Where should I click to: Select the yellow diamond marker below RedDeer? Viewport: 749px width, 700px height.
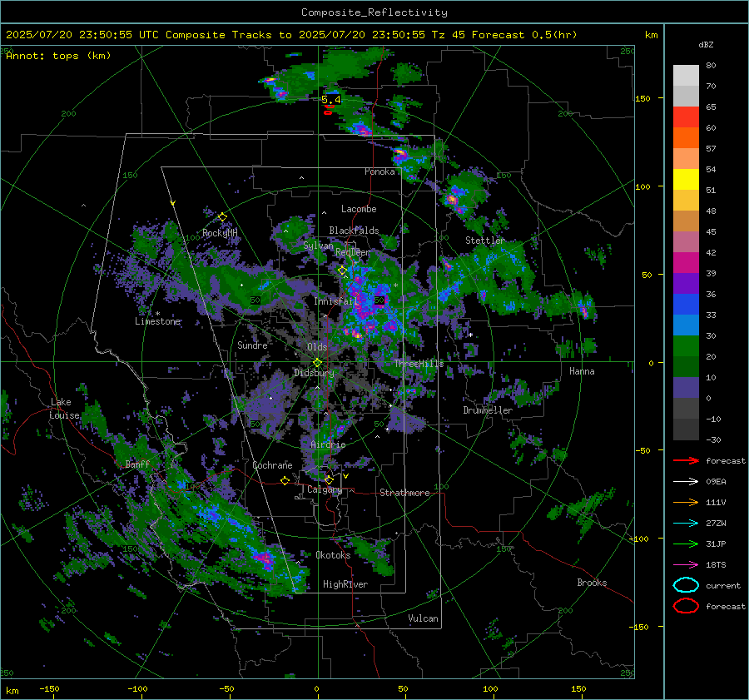pyautogui.click(x=342, y=271)
